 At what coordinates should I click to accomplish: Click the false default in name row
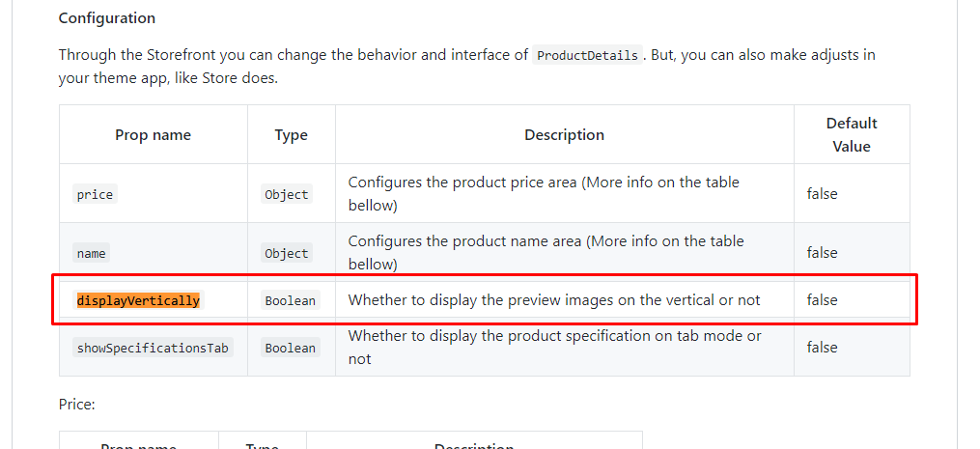(822, 253)
